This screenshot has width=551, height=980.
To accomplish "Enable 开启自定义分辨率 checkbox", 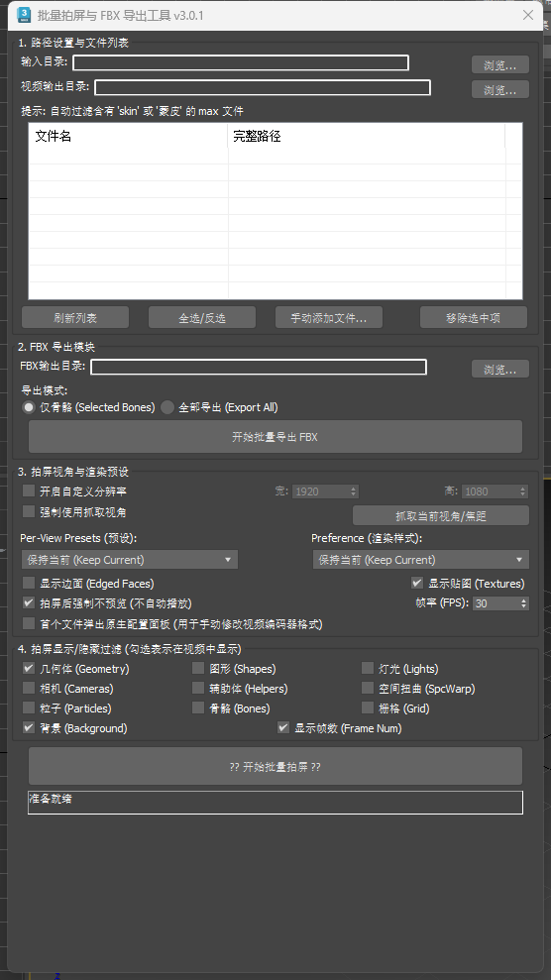I will point(29,490).
